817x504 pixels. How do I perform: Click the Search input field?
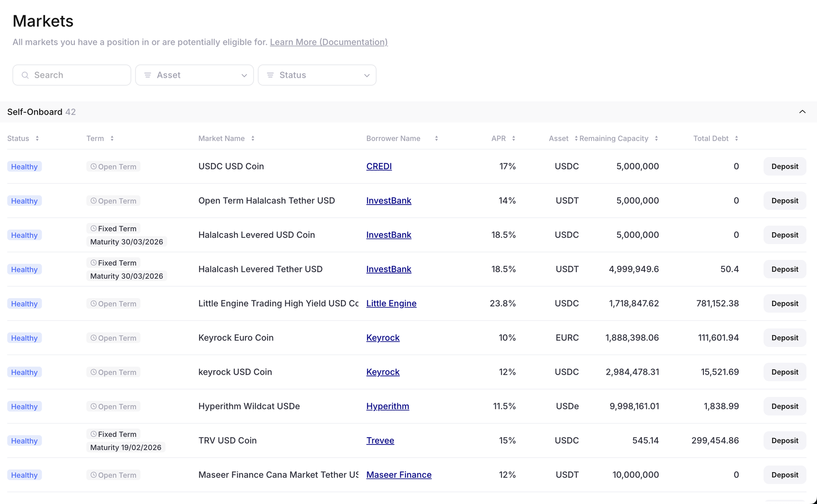(x=71, y=75)
